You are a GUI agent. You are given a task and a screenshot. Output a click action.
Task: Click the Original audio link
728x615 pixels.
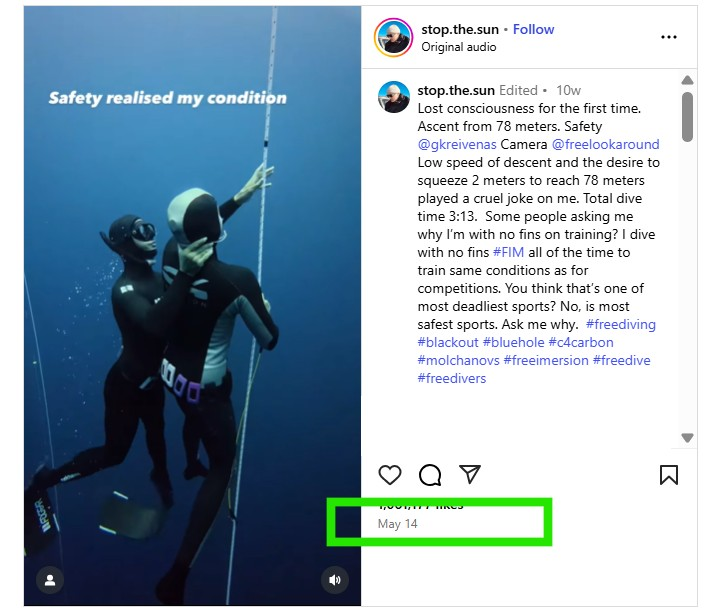coord(459,47)
